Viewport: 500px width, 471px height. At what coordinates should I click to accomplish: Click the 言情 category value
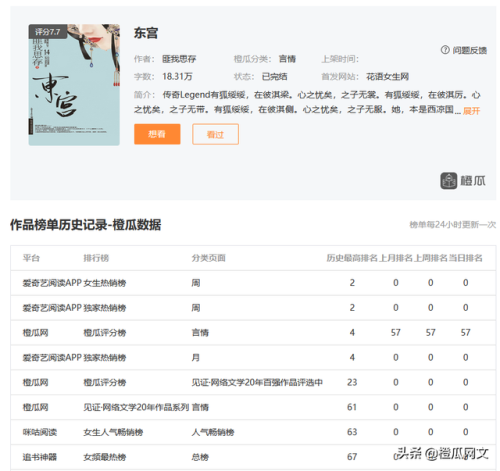(x=287, y=59)
